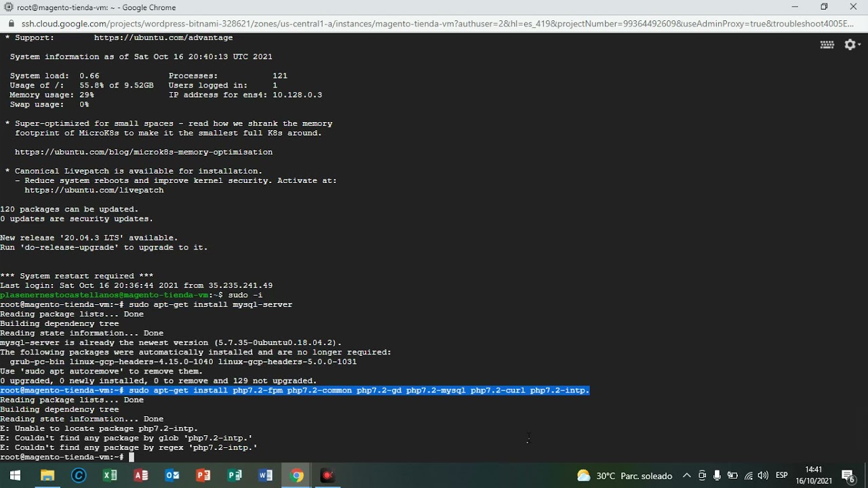This screenshot has width=868, height=488.
Task: Open File Explorer from taskbar
Action: [47, 476]
